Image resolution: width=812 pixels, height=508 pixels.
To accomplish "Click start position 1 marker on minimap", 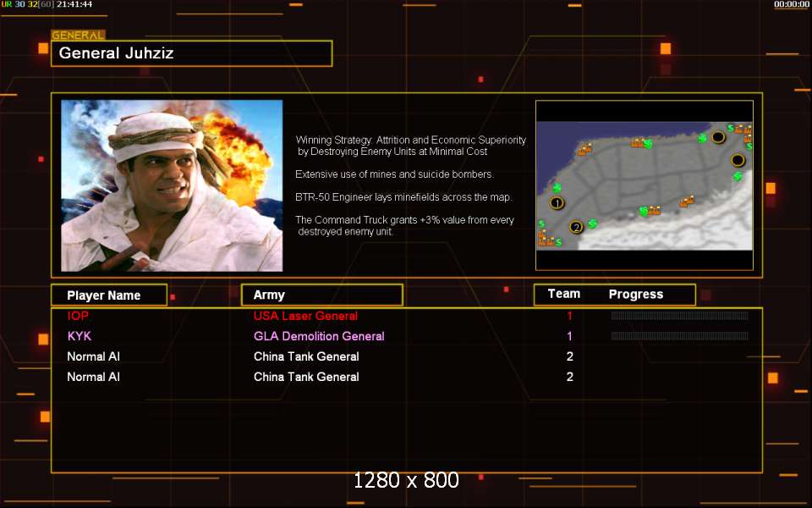I will (x=557, y=202).
